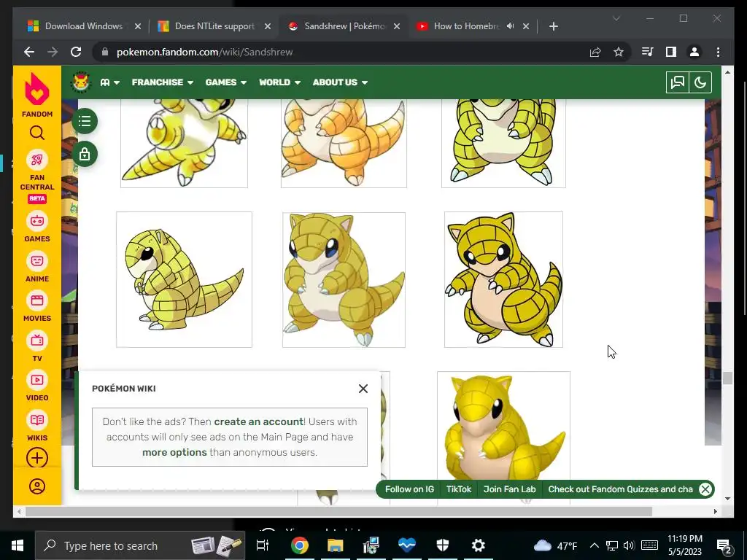
Task: Open Chrome media controls icon
Action: (648, 52)
